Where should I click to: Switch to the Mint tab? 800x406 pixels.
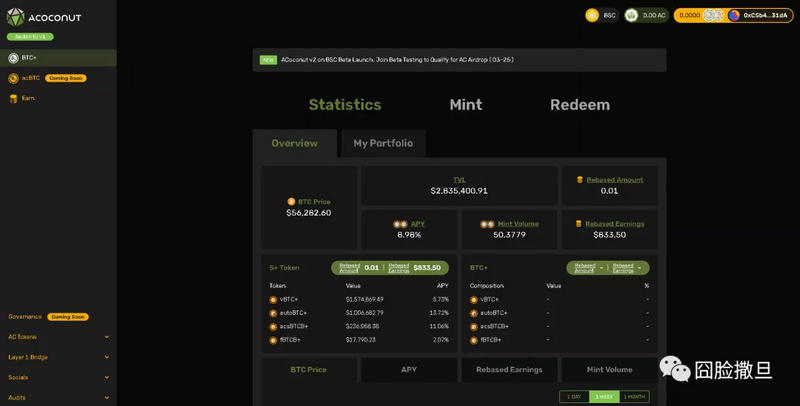click(465, 105)
